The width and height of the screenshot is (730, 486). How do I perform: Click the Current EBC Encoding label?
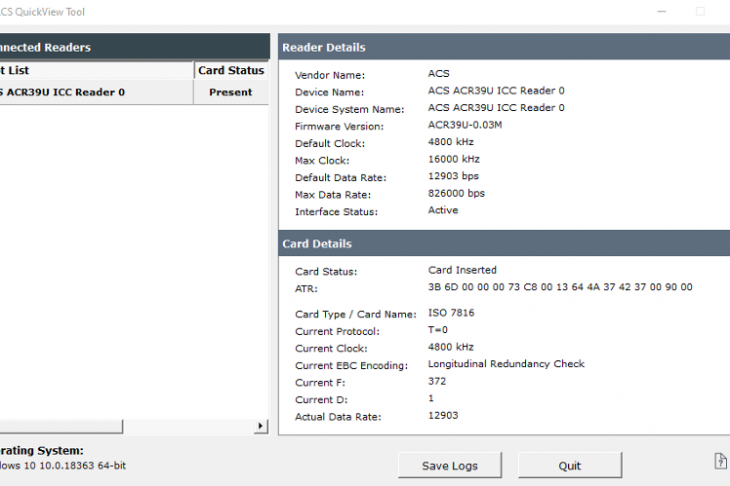click(x=351, y=365)
